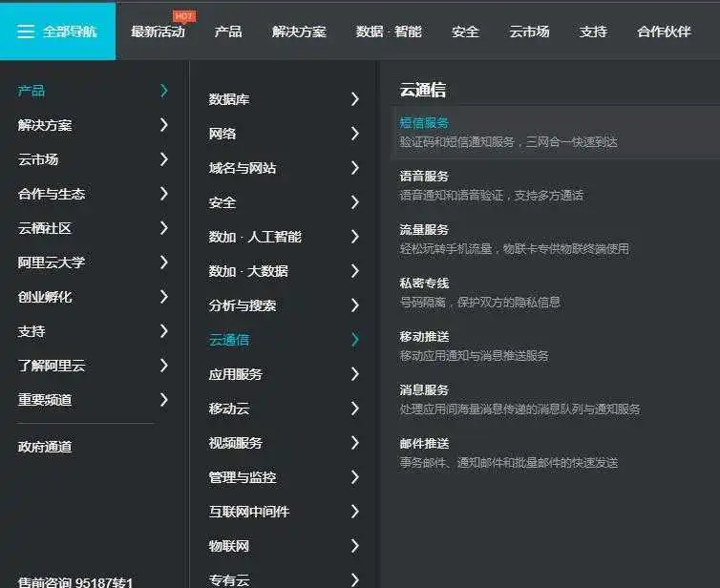Choose 移动推送 from the 云通信 list
The height and width of the screenshot is (588, 720).
point(424,337)
